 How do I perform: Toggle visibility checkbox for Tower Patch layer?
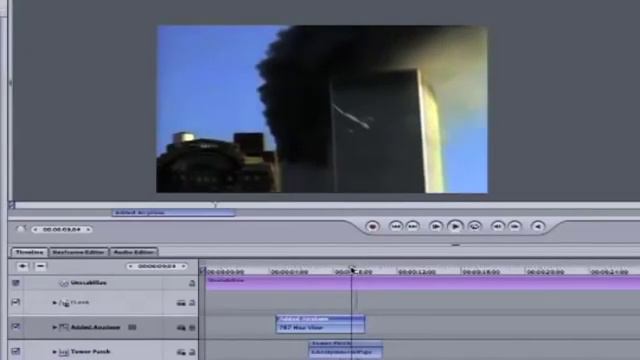tap(16, 351)
